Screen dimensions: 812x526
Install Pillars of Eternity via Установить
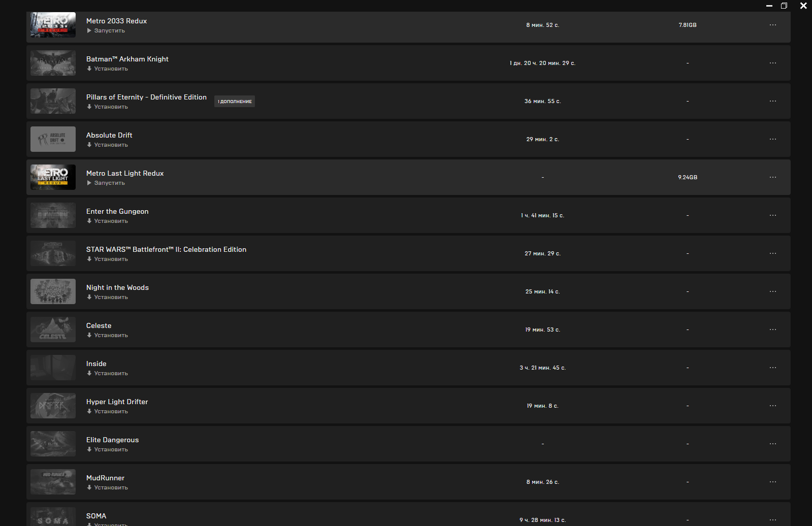click(x=111, y=107)
